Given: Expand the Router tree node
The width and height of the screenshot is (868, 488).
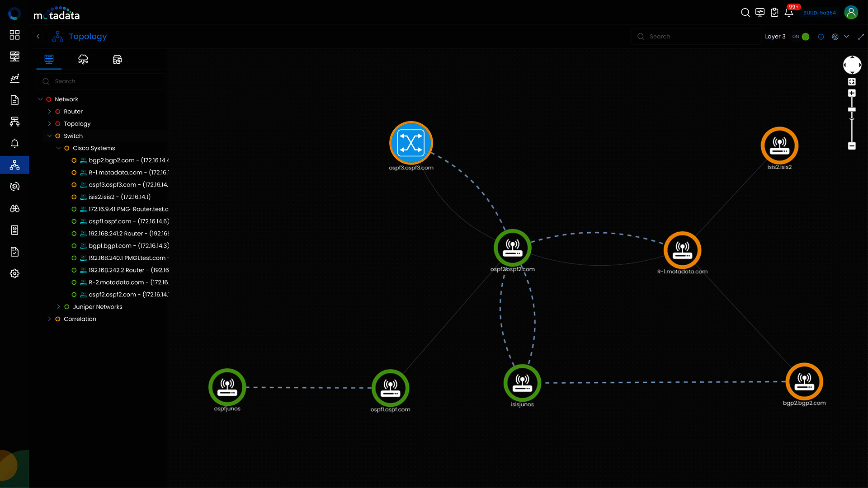Looking at the screenshot, I should point(49,112).
